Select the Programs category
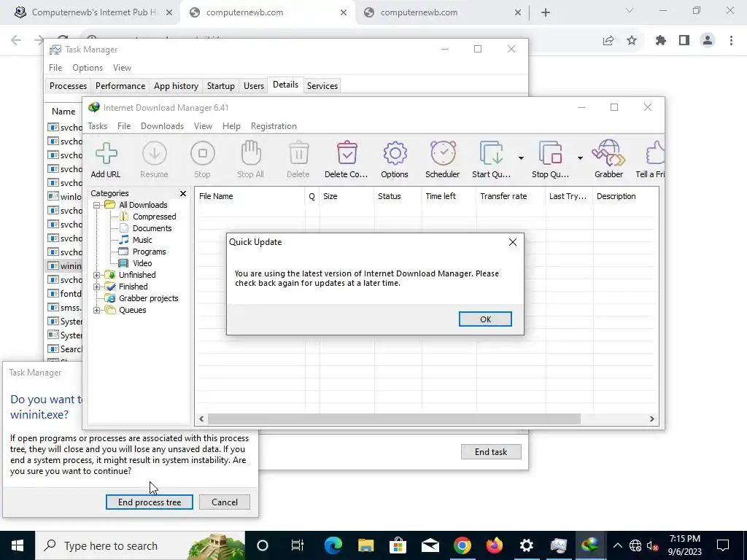 pos(149,252)
